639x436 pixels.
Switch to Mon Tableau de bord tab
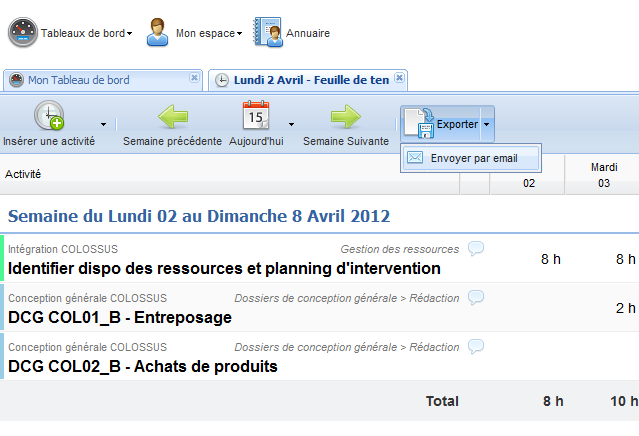pyautogui.click(x=78, y=80)
